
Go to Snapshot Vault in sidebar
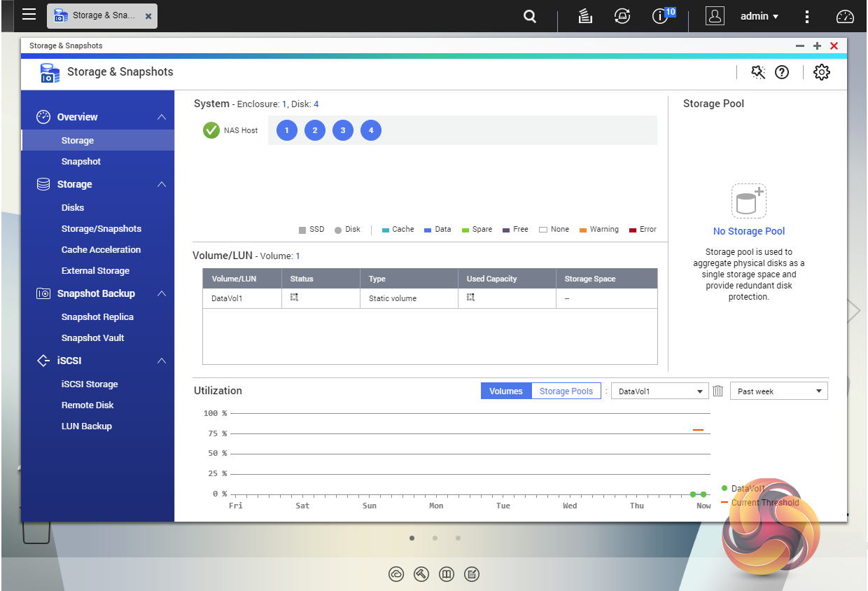click(x=92, y=338)
